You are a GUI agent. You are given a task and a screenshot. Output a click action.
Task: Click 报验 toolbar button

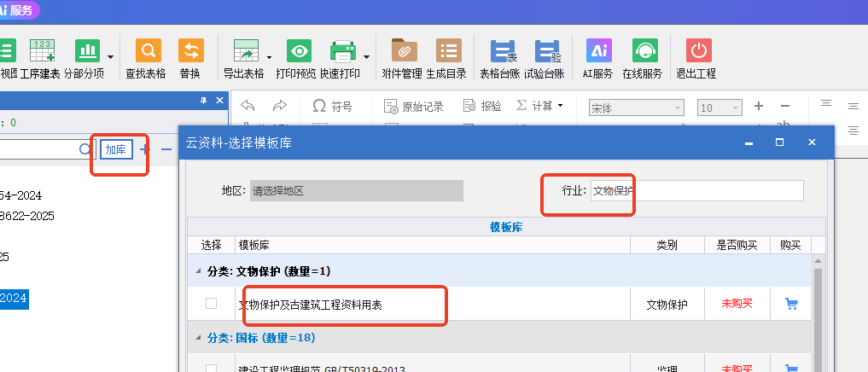482,107
